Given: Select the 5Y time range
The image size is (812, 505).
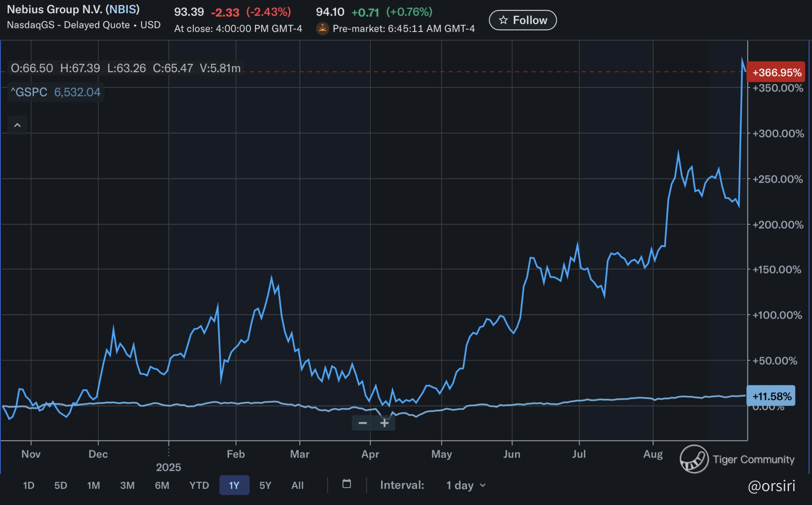Looking at the screenshot, I should pos(265,485).
